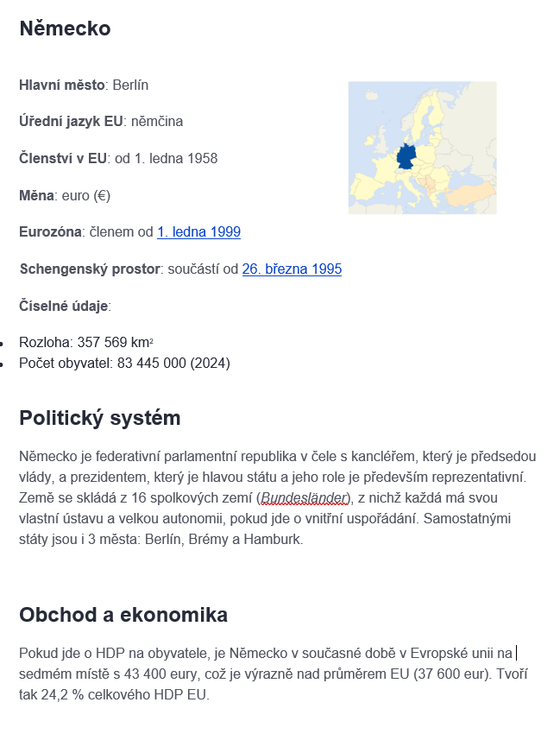Click the bold "Měna" label
The width and height of the screenshot is (560, 734).
point(36,195)
